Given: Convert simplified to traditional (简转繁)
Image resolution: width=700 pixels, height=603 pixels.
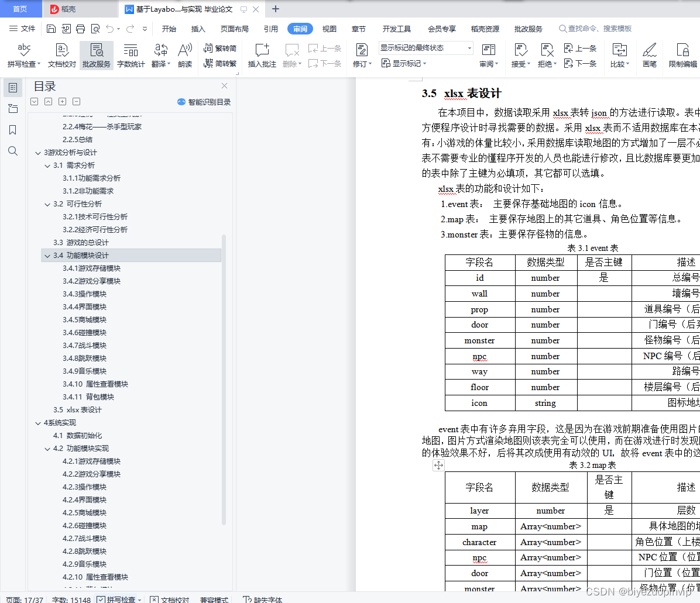Looking at the screenshot, I should coord(219,63).
